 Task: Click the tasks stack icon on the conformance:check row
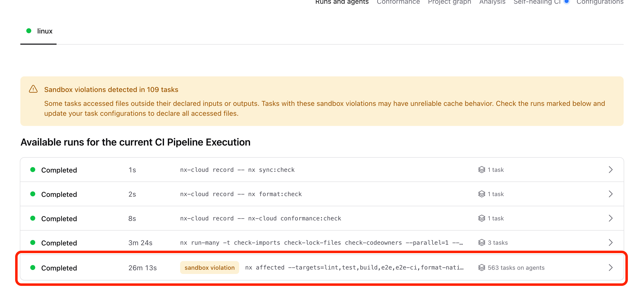(x=482, y=218)
